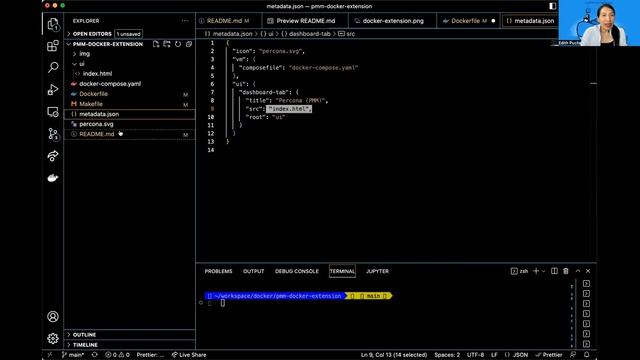The image size is (640, 360).
Task: Open Makefile in the explorer
Action: point(91,104)
